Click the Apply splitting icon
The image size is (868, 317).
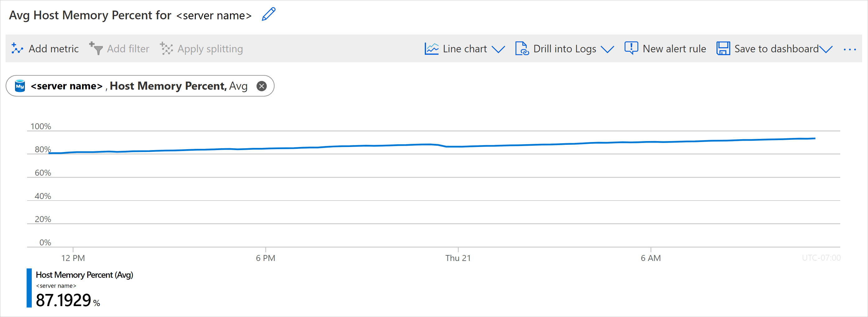pos(166,49)
